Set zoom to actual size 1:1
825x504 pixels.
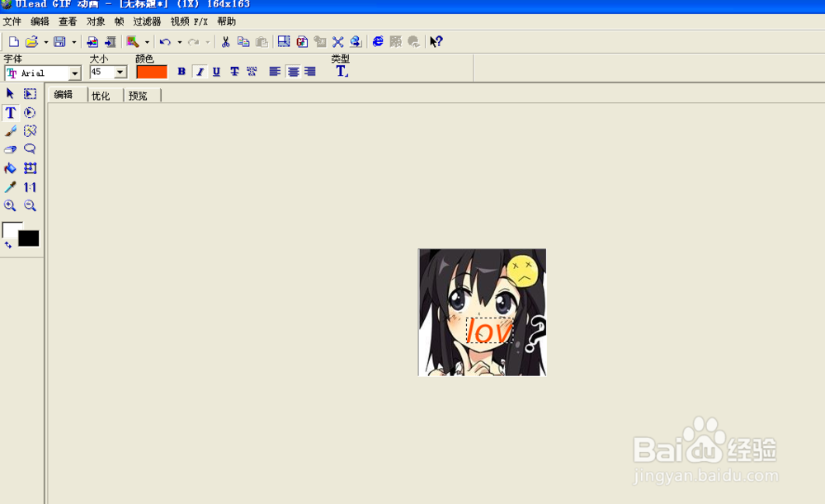coord(30,186)
